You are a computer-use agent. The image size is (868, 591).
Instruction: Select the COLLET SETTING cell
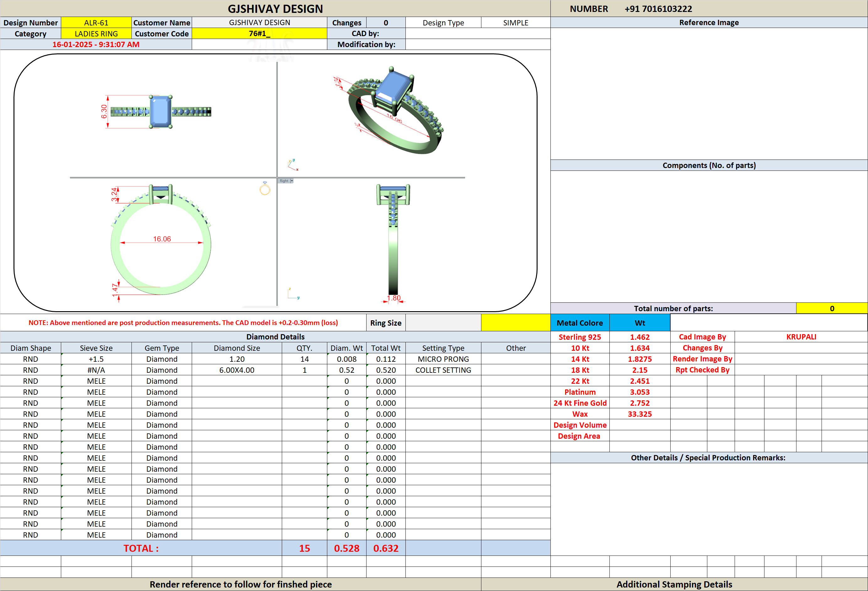[443, 370]
